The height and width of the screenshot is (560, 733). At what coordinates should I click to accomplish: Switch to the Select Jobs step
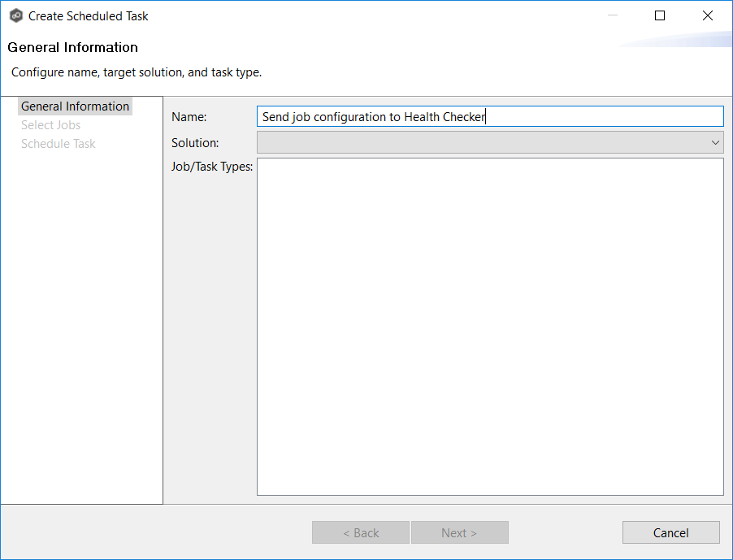(50, 124)
